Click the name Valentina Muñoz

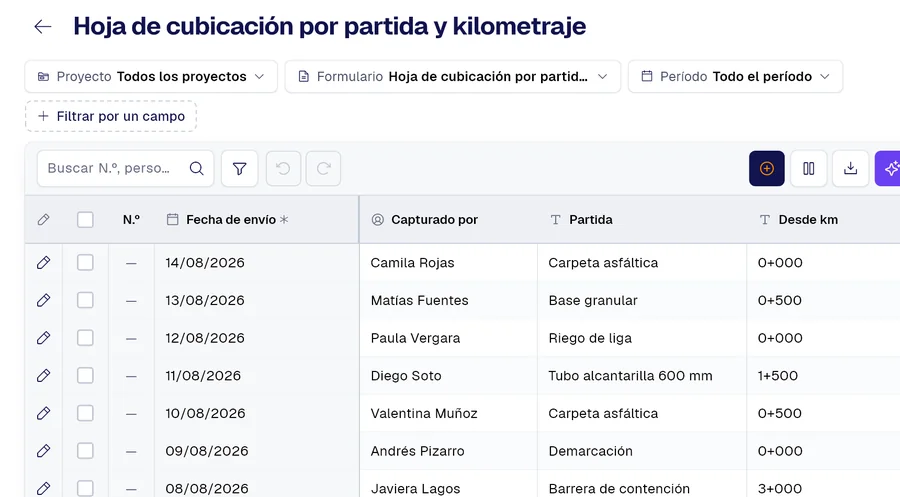[x=424, y=413]
